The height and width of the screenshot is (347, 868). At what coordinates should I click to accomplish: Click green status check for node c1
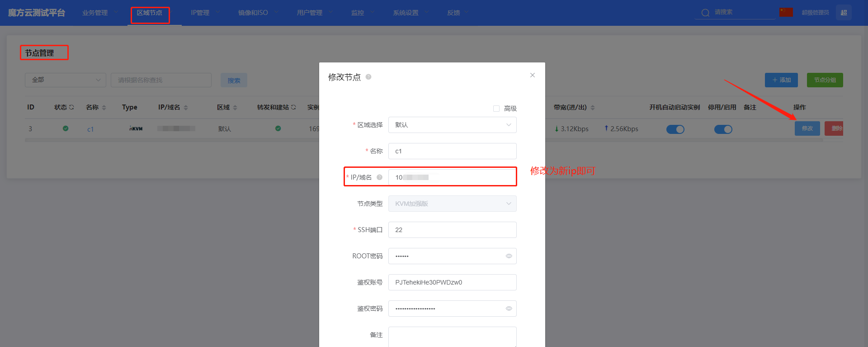coord(66,128)
